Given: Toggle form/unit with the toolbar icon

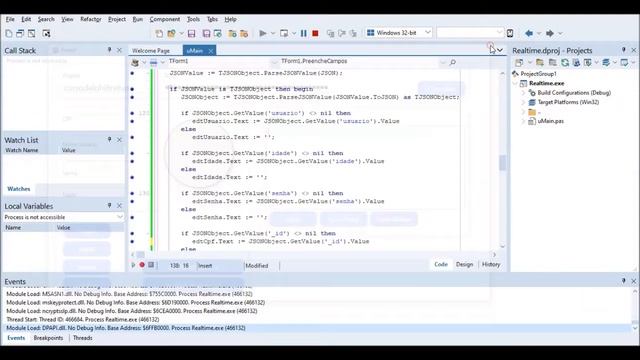Looking at the screenshot, I should coord(46,33).
